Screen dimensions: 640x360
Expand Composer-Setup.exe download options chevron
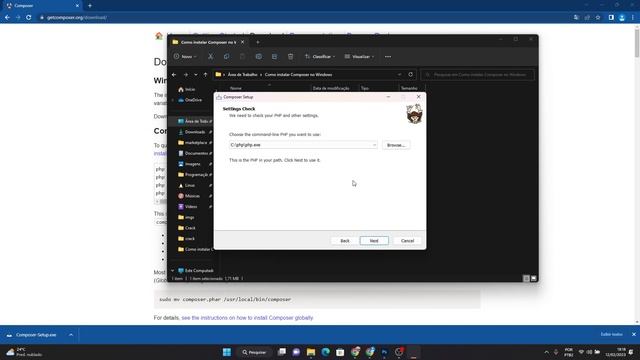[71, 335]
